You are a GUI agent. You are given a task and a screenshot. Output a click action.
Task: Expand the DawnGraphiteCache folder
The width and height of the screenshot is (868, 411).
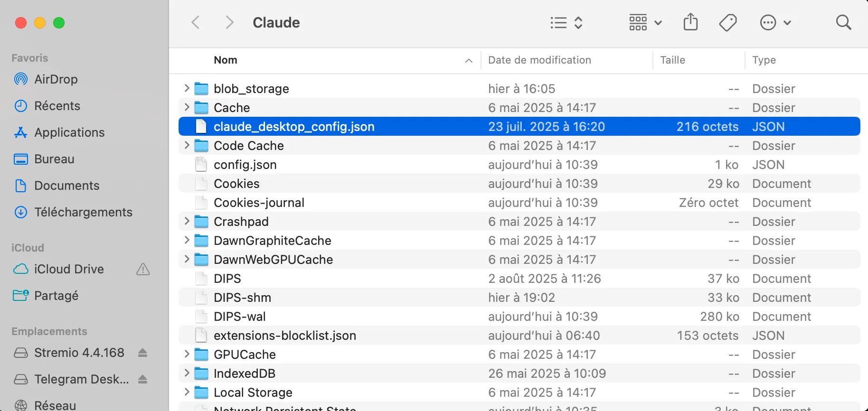click(x=187, y=240)
